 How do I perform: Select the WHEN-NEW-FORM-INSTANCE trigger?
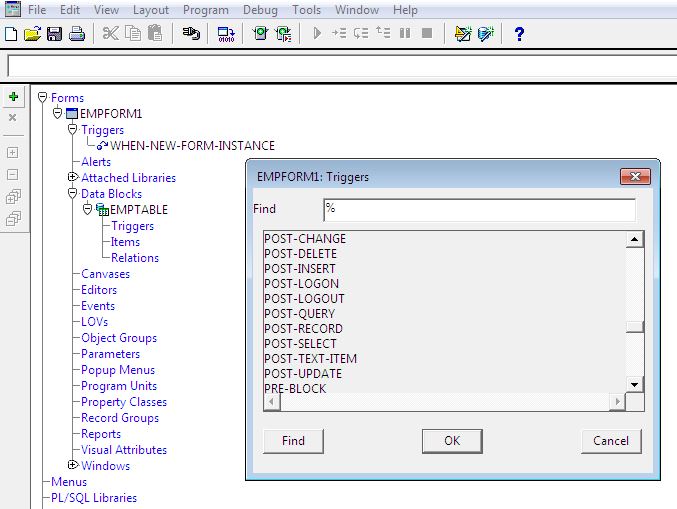coord(193,145)
